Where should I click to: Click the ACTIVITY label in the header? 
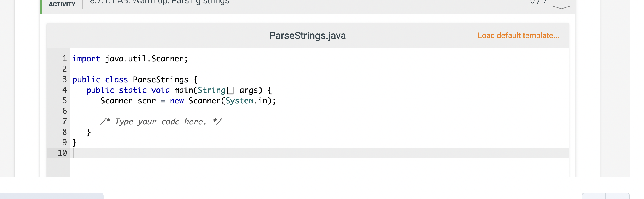click(x=62, y=4)
